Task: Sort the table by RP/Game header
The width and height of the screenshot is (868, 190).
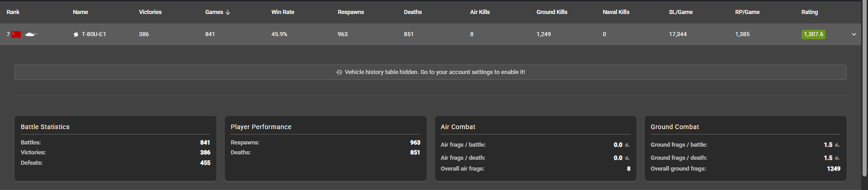Action: coord(747,12)
